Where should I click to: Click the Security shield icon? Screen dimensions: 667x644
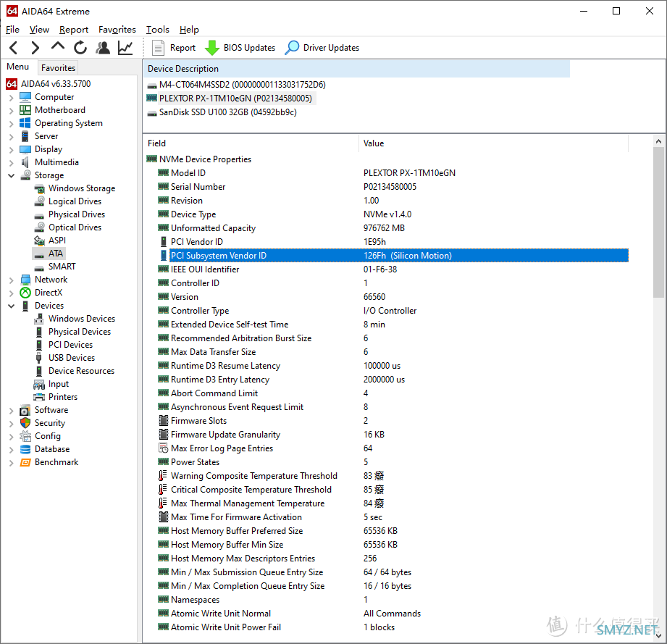point(25,423)
